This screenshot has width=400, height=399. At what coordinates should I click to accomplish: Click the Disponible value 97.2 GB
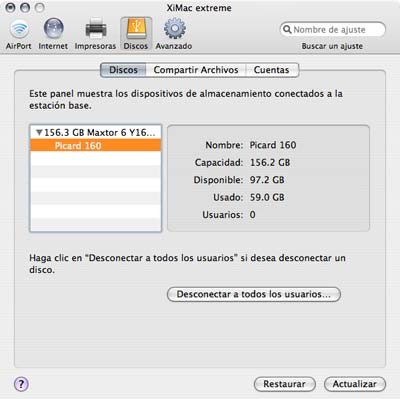267,180
